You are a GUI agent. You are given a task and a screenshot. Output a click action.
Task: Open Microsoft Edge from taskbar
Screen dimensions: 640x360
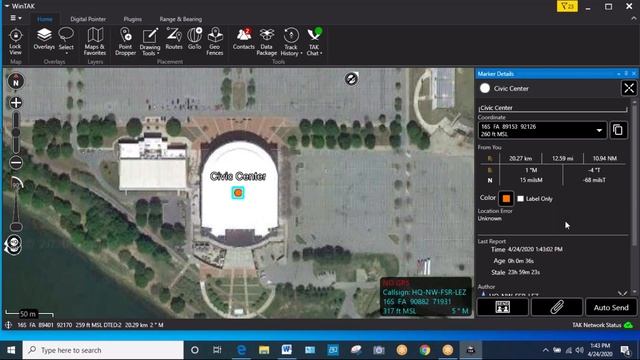point(241,350)
